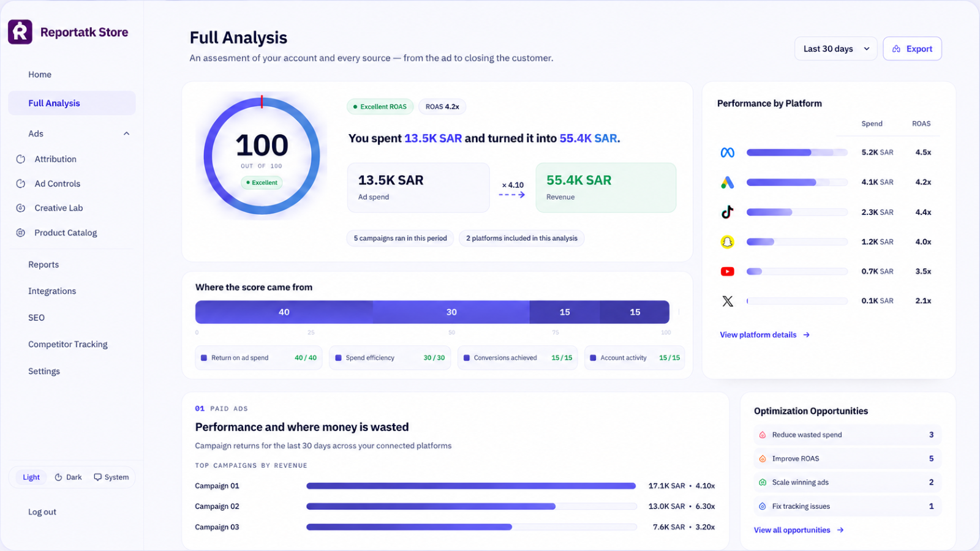Viewport: 980px width, 551px height.
Task: Set theme to System
Action: (111, 478)
